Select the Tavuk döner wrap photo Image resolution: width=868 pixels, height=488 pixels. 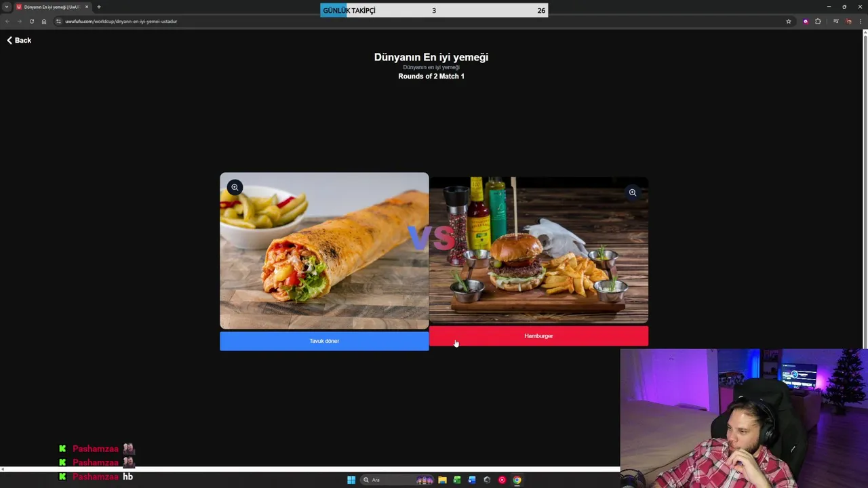click(324, 251)
